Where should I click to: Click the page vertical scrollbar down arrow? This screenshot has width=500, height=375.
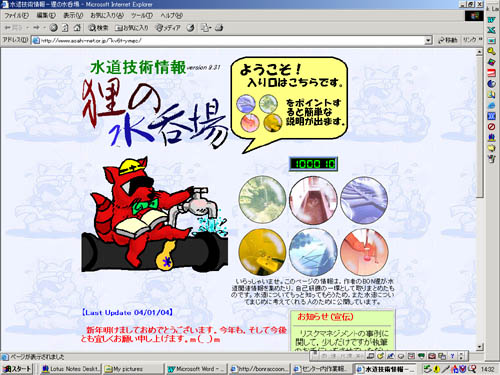click(x=479, y=347)
